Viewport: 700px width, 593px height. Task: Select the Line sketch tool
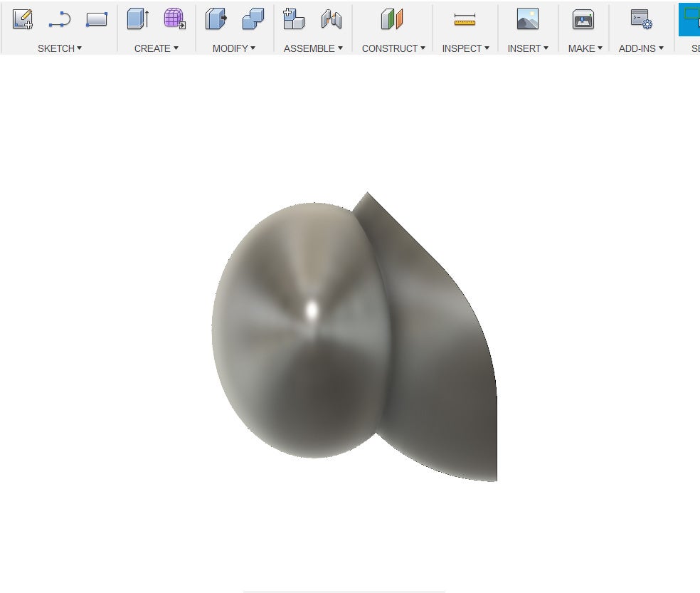click(x=60, y=20)
